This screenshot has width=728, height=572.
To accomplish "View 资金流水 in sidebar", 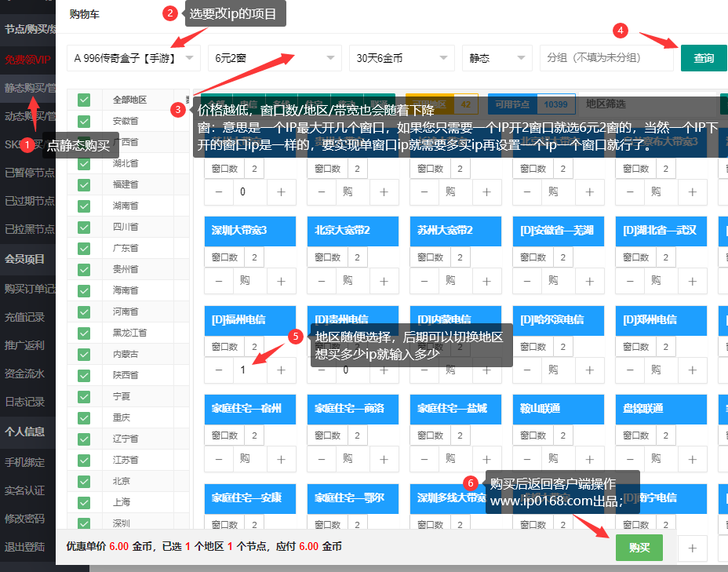I will [28, 373].
